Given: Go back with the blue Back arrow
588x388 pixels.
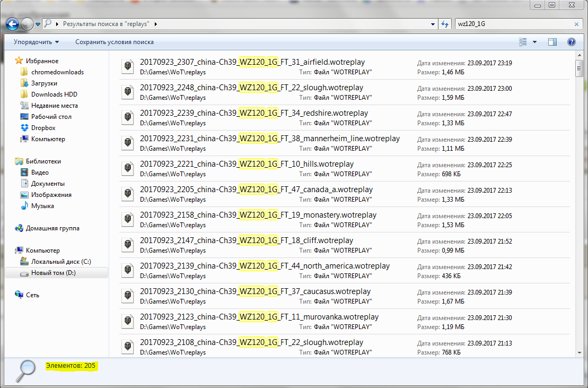Looking at the screenshot, I should click(x=12, y=24).
